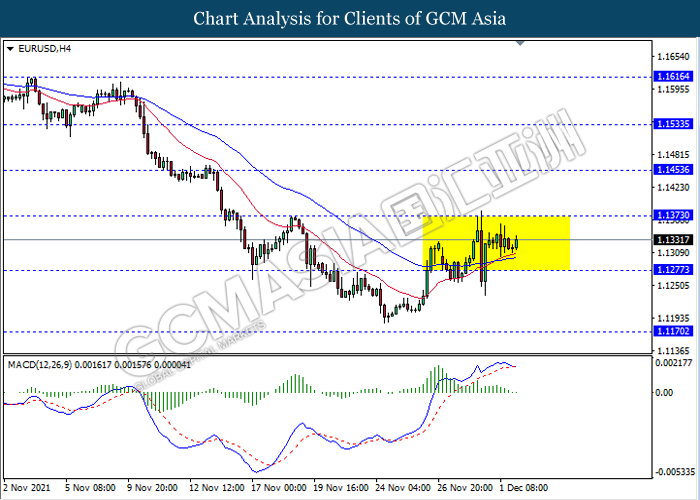The width and height of the screenshot is (700, 500).
Task: Click the 19 Nov 16:00 time label
Action: [342, 488]
